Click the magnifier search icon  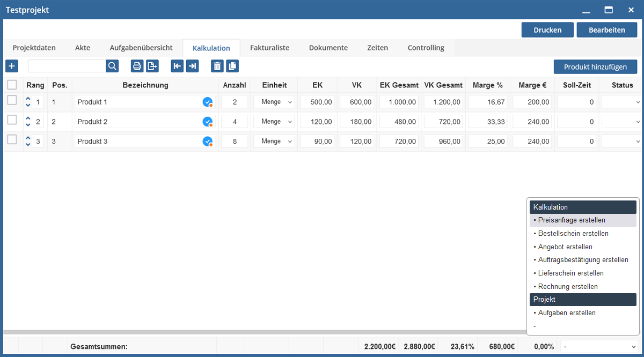112,66
